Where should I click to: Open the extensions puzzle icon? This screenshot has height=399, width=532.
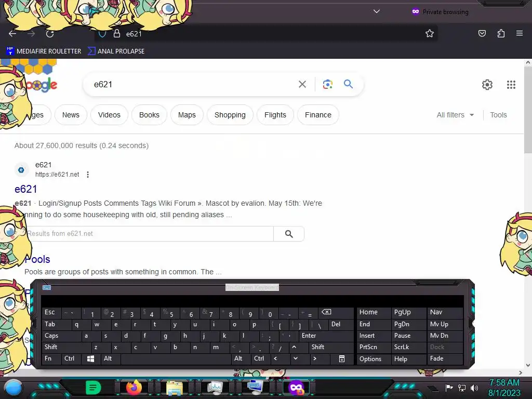point(501,33)
